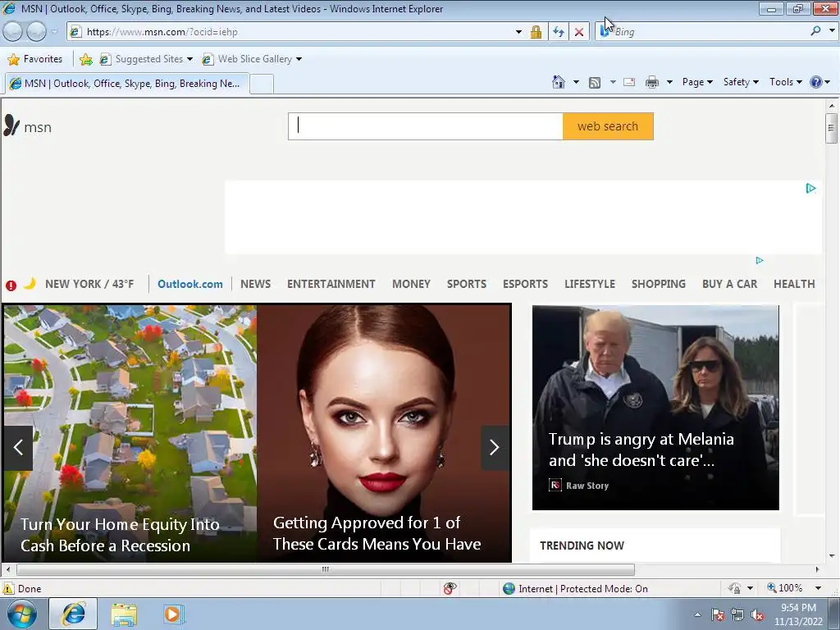This screenshot has height=630, width=840.
Task: Open the zoom level dropdown arrow
Action: tap(818, 588)
